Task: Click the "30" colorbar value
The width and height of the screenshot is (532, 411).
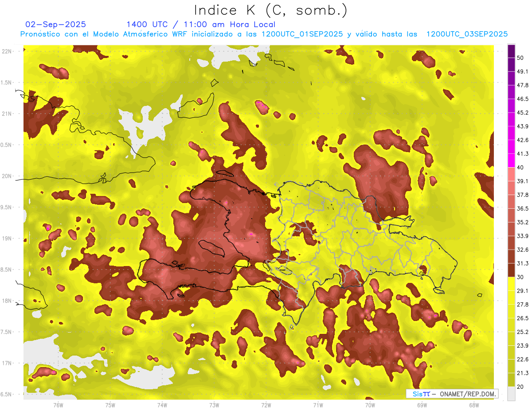Action: pos(520,277)
